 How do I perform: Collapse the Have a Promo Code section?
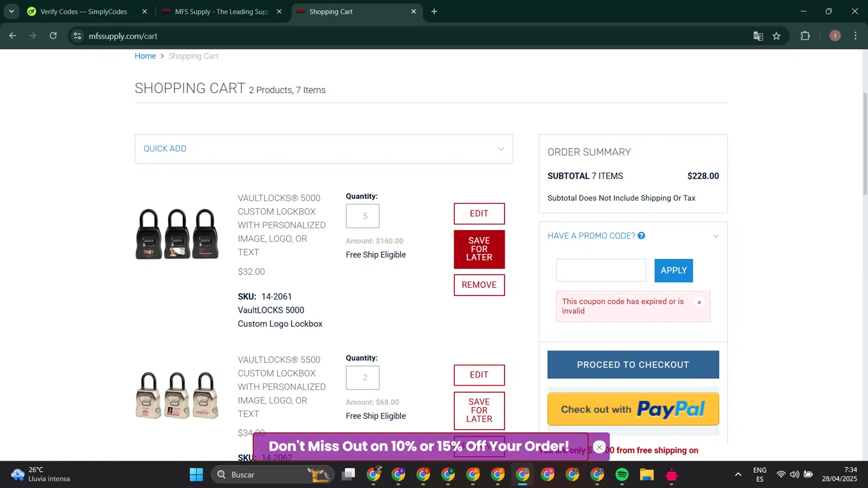[716, 236]
